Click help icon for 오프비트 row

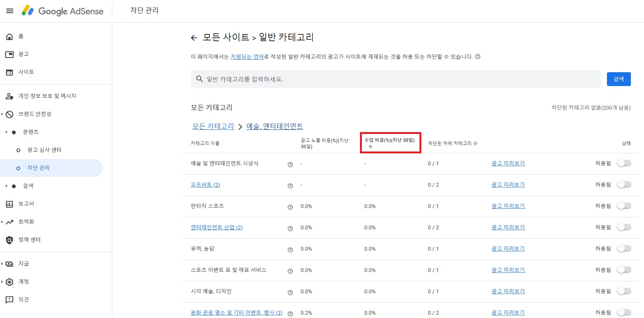[290, 186]
